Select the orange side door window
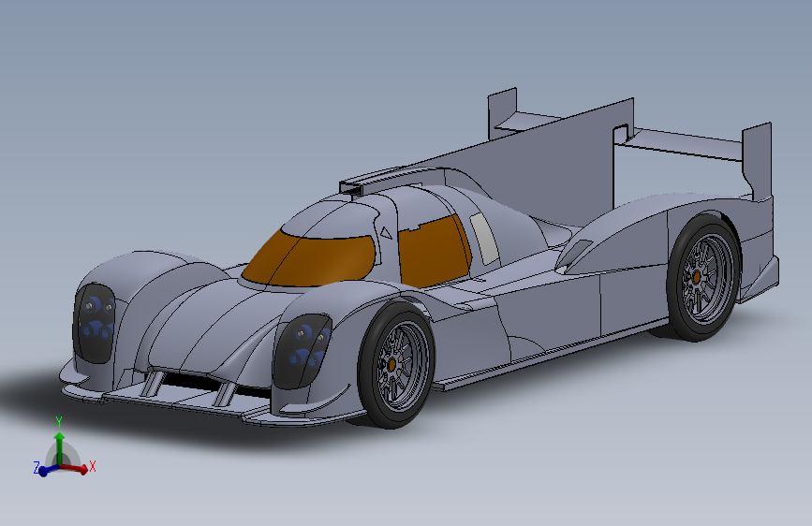Viewport: 812px width, 526px height. click(434, 252)
